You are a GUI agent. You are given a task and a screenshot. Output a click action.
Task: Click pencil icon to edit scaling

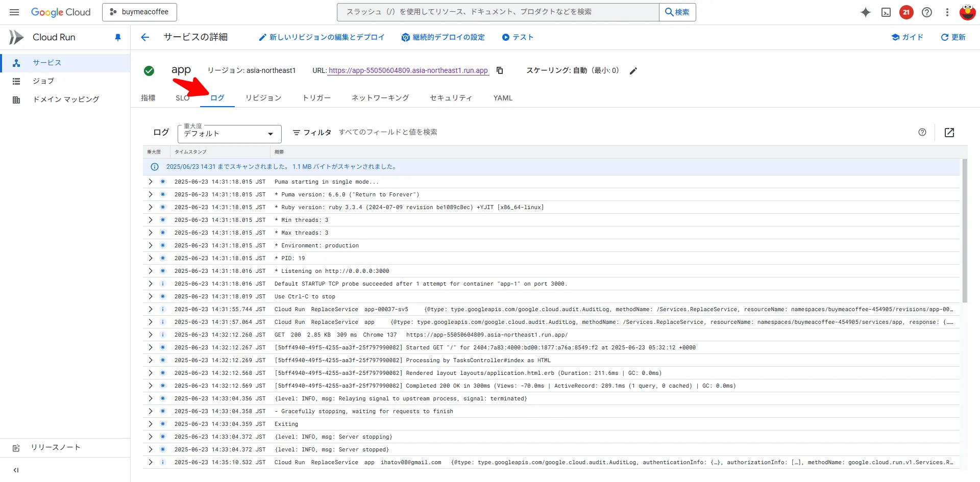click(x=633, y=71)
